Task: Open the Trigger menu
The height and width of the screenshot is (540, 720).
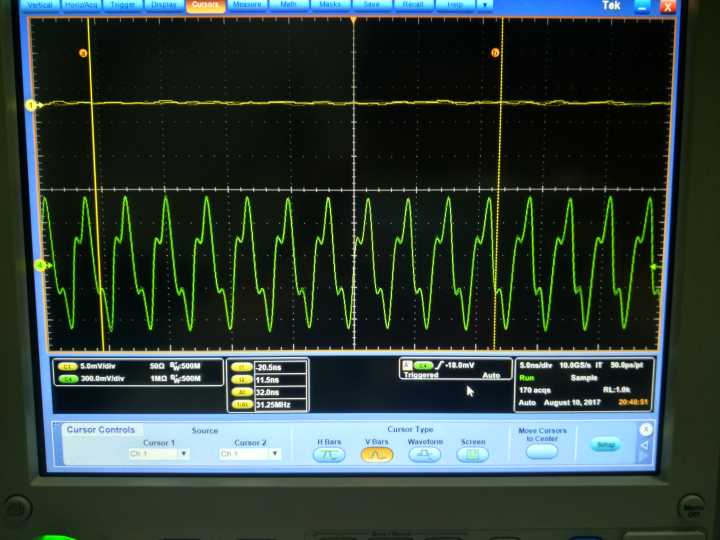Action: 123,5
